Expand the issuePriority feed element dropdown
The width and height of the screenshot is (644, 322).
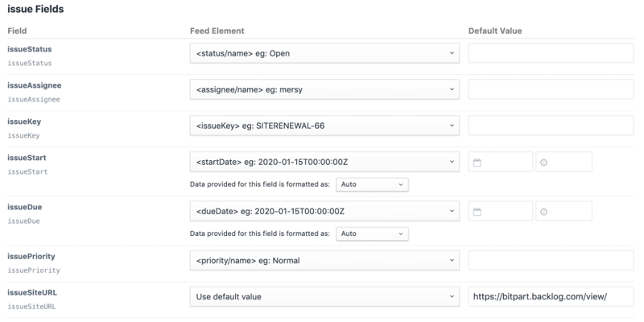[x=324, y=260]
